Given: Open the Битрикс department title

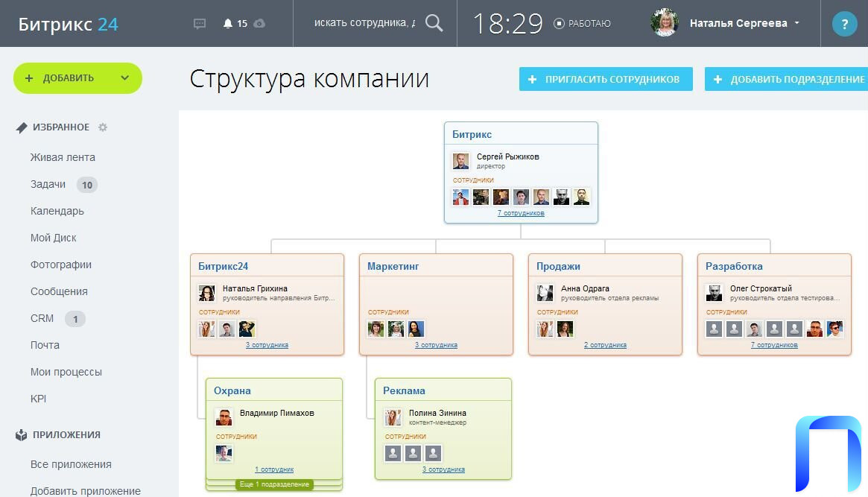Looking at the screenshot, I should pyautogui.click(x=472, y=134).
